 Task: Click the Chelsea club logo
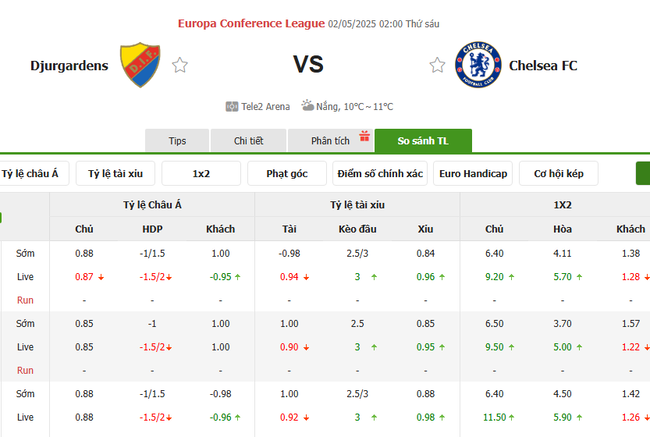coord(475,65)
